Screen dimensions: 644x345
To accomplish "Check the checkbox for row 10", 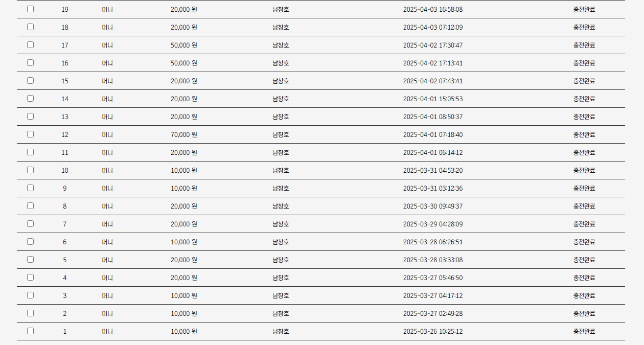I will (31, 170).
